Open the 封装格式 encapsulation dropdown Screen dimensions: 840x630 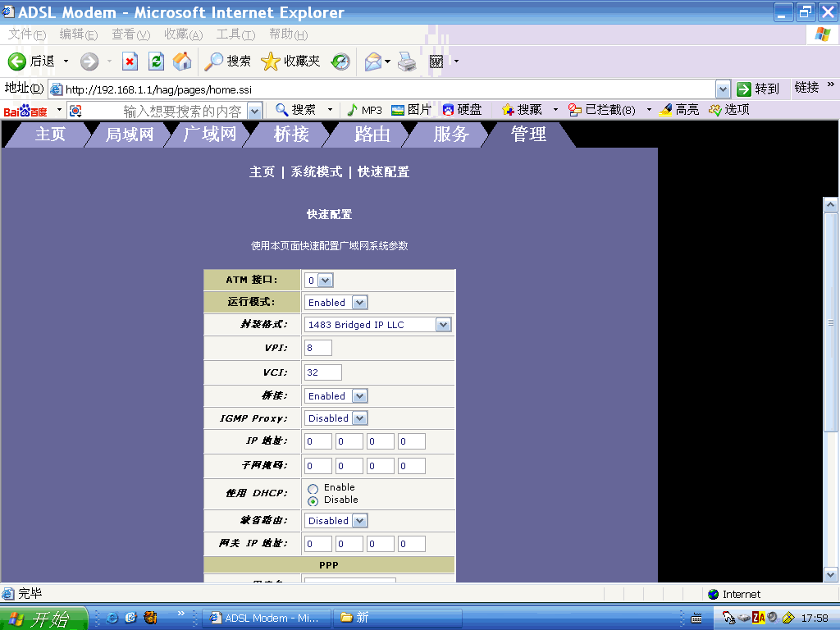(443, 325)
